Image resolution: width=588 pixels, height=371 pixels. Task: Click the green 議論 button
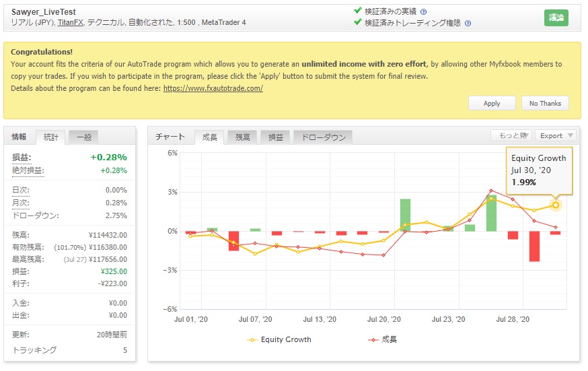click(x=556, y=18)
